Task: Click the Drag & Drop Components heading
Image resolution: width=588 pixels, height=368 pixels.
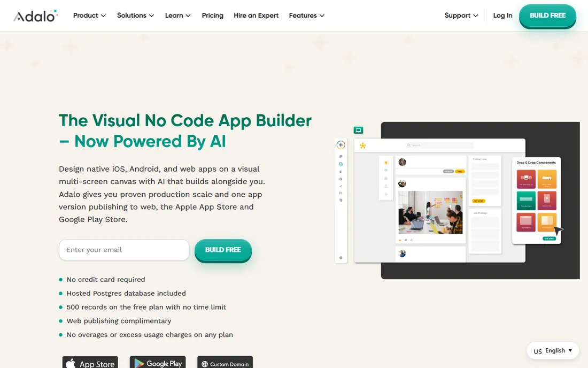Action: (x=536, y=163)
